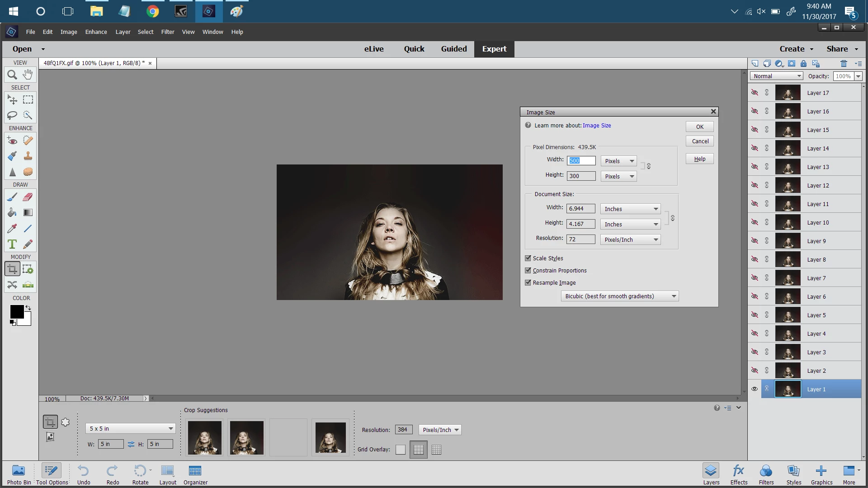This screenshot has height=488, width=868.
Task: Pick the Eraser tool
Action: tap(28, 197)
